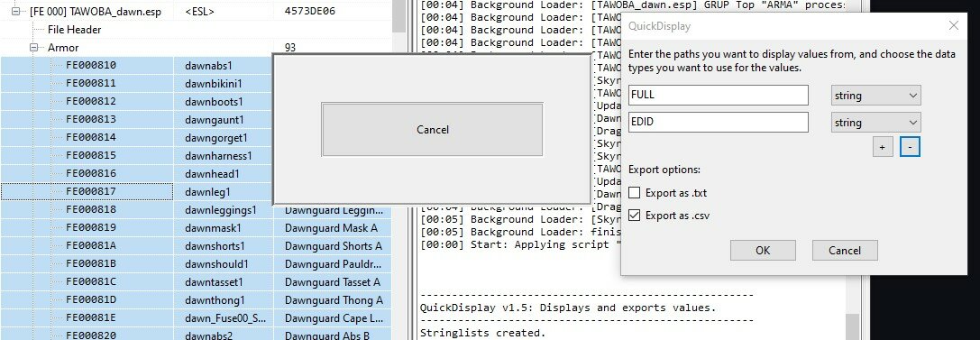Click the Dawnguard Abs B name cell
The image size is (980, 340).
click(333, 335)
